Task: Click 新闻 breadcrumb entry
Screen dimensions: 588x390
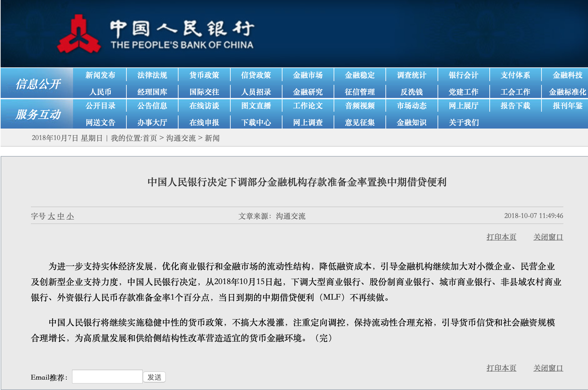Action: (212, 138)
